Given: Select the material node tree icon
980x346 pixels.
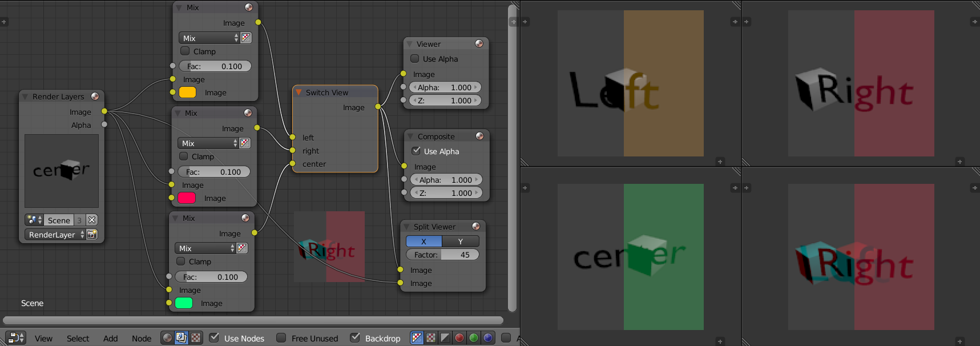Looking at the screenshot, I should click(167, 338).
